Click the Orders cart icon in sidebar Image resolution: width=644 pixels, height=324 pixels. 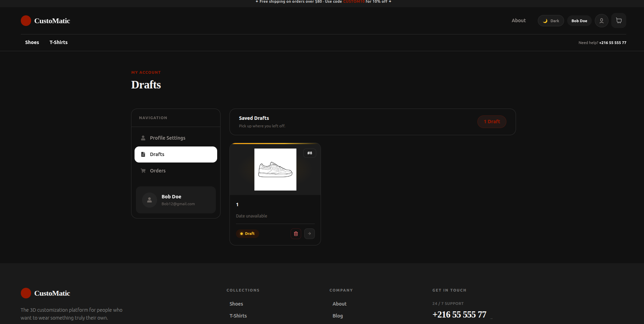coord(143,171)
